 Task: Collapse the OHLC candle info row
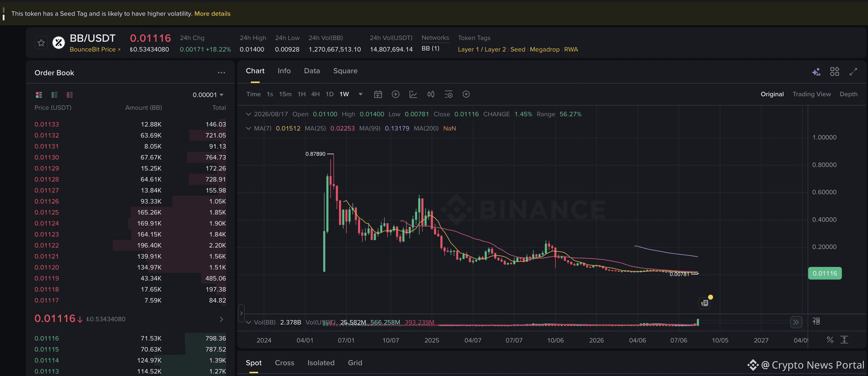click(x=248, y=114)
